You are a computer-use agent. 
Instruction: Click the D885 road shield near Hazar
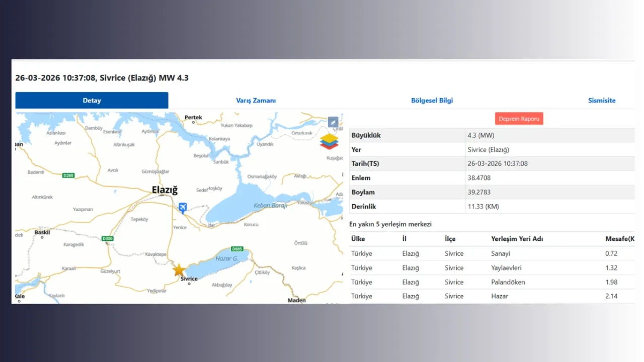pyautogui.click(x=237, y=249)
